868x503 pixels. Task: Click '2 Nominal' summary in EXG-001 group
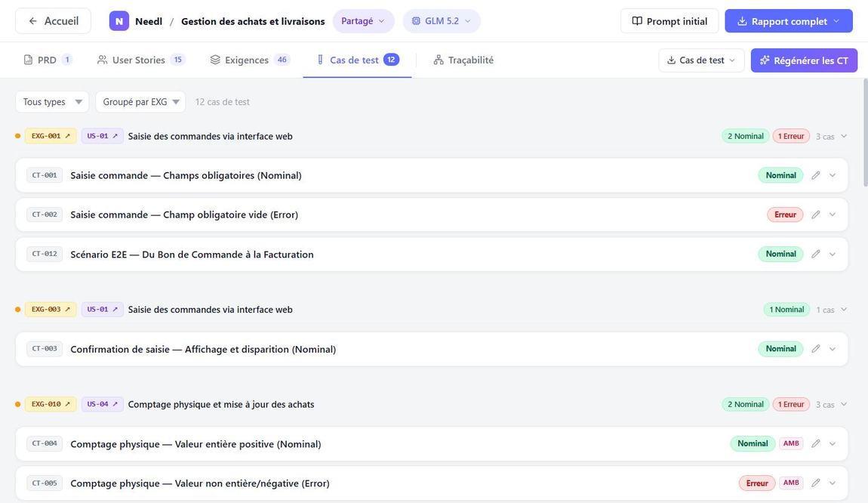coord(745,136)
